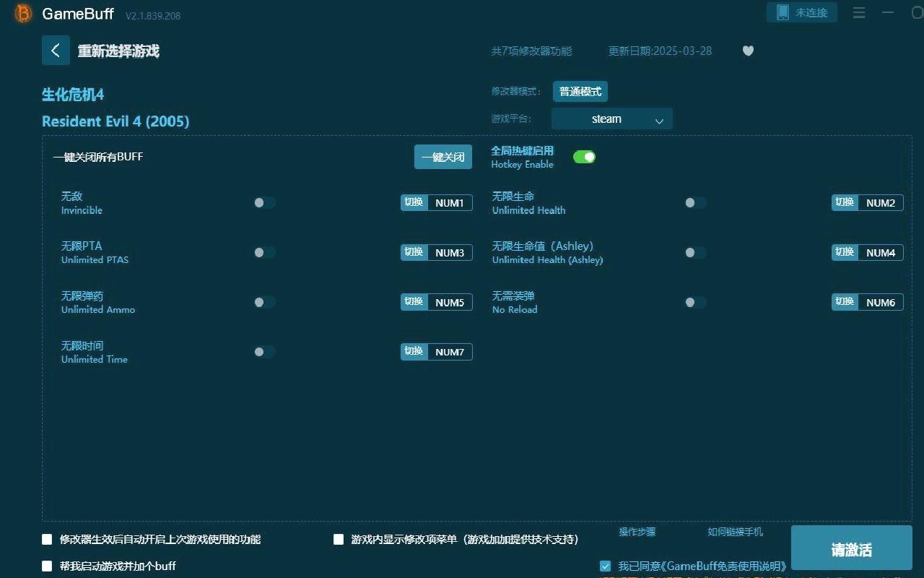Click 切换 button for NUM6 hotkey

click(845, 302)
